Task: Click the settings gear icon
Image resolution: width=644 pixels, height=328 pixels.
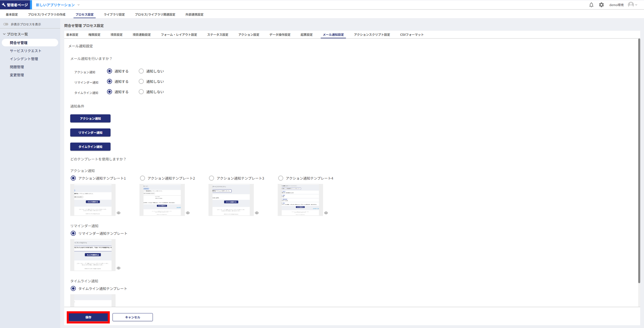Action: 601,5
